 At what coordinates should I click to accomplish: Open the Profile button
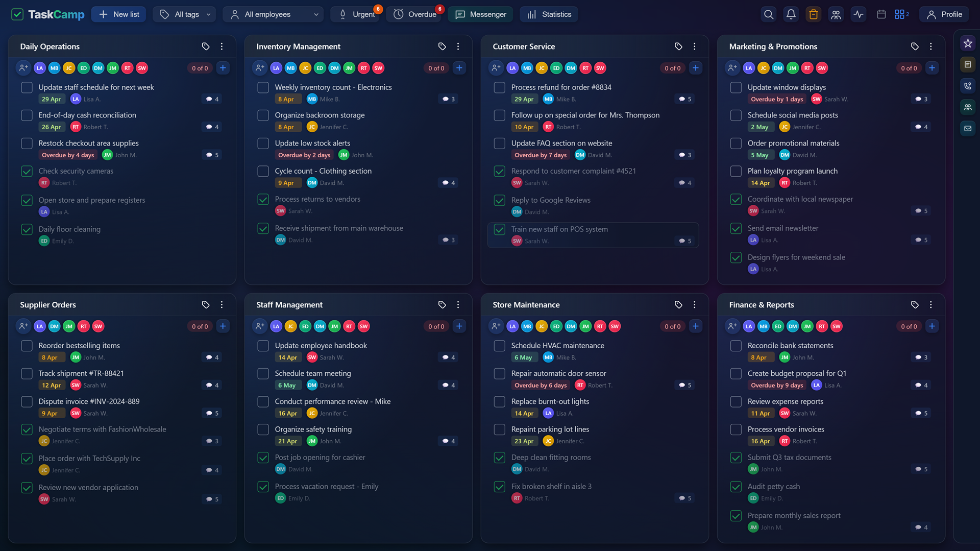tap(944, 14)
